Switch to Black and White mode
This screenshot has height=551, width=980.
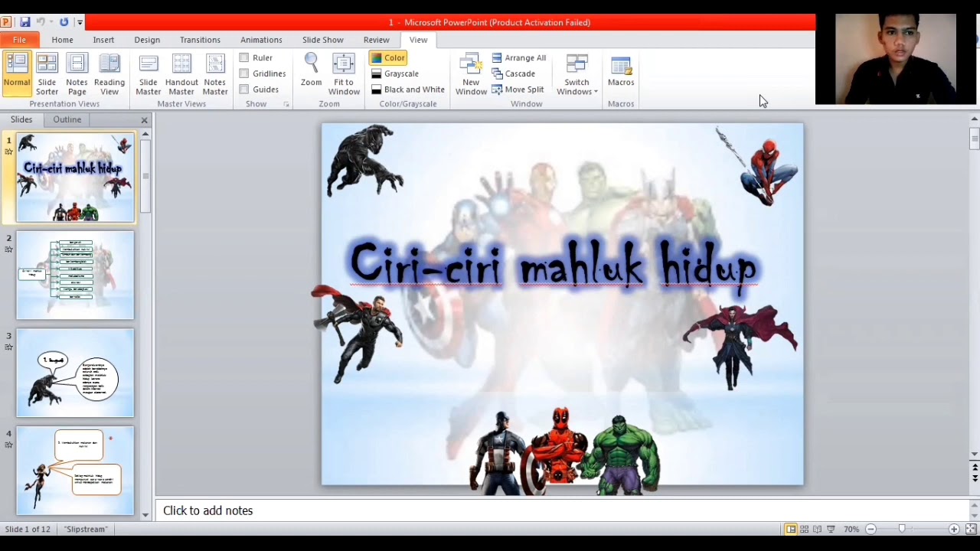click(407, 90)
